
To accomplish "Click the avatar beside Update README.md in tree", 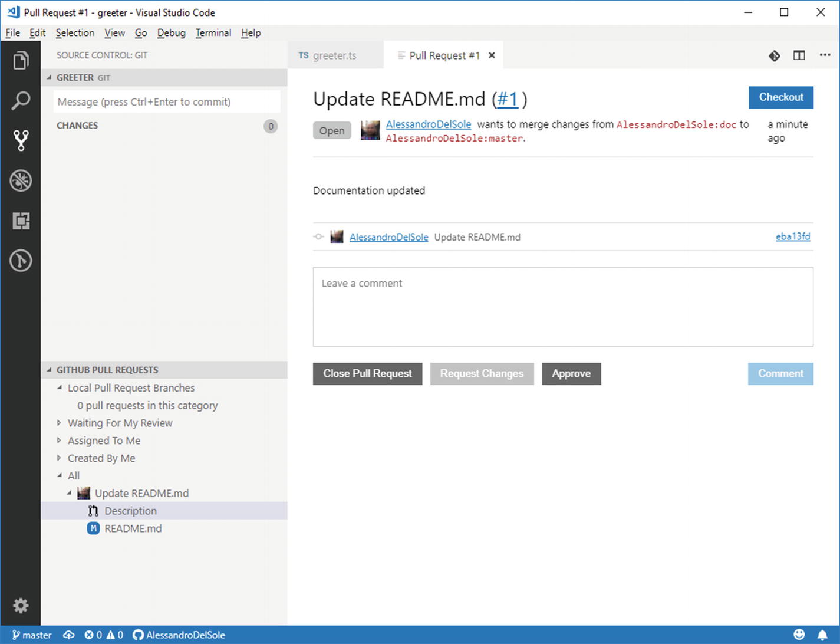I will pos(84,493).
